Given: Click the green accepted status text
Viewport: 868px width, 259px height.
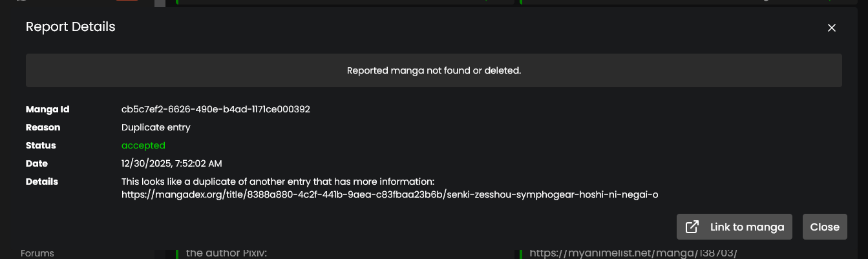Looking at the screenshot, I should point(143,145).
